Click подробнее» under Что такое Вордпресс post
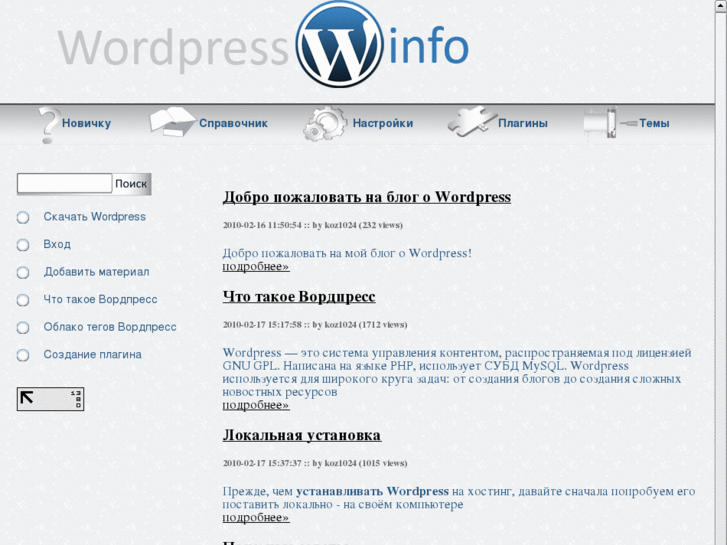The image size is (727, 545). [256, 405]
